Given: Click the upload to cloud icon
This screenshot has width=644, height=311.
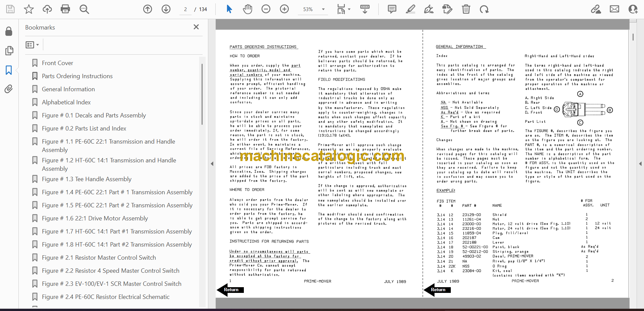Looking at the screenshot, I should point(47,9).
